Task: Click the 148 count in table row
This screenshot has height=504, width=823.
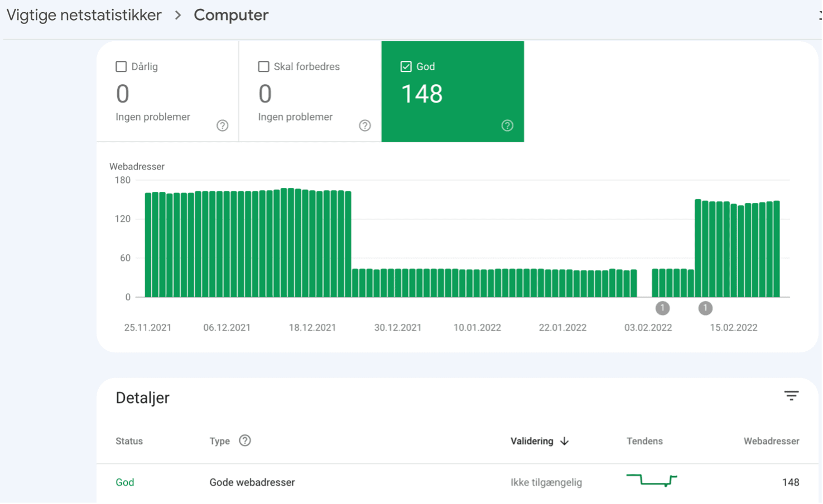Action: pyautogui.click(x=791, y=482)
